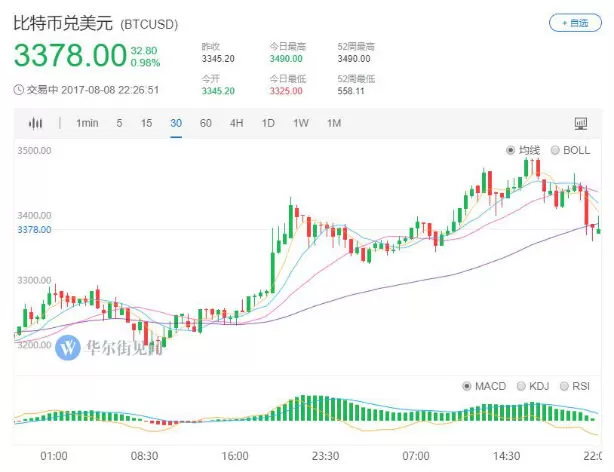Select the 30 minute interval tab
Screen dimensions: 614x472
point(176,123)
